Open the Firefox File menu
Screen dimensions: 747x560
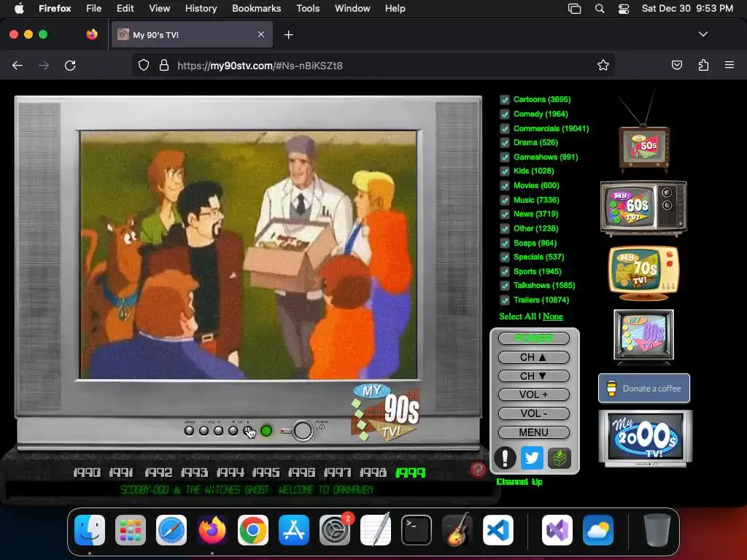[94, 8]
